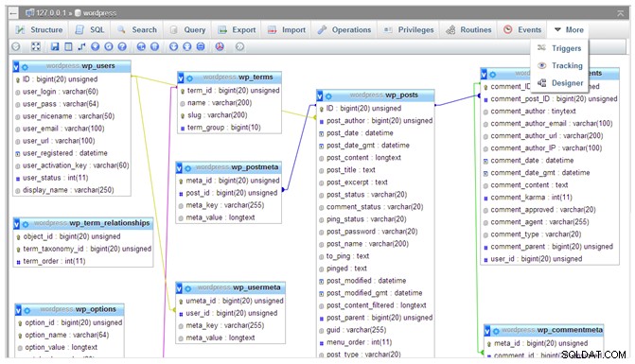
Task: Open the Operations tab
Action: click(344, 30)
